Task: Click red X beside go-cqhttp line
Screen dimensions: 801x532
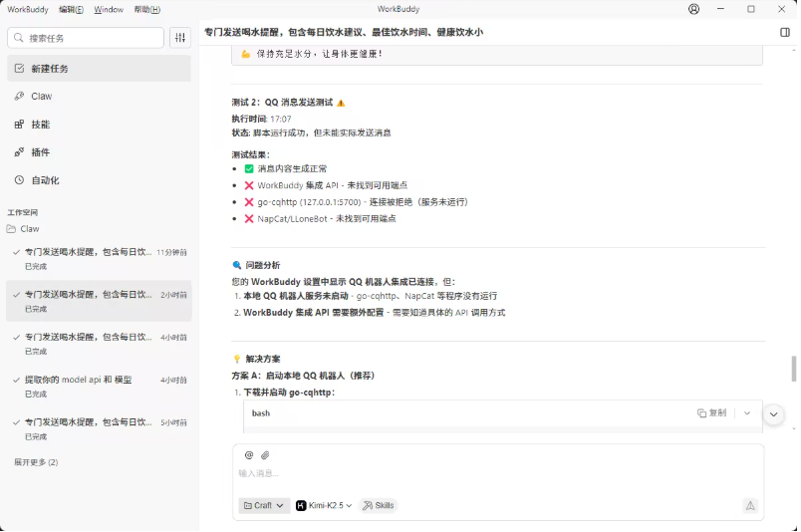Action: pos(249,202)
